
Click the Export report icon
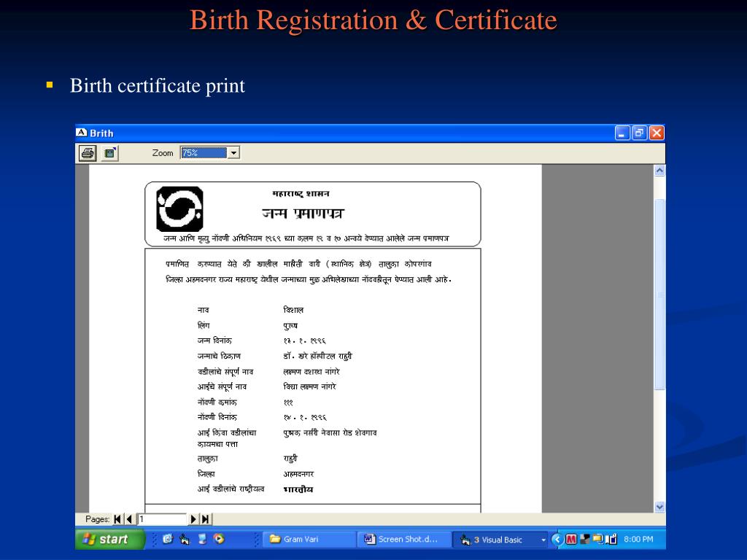(110, 153)
